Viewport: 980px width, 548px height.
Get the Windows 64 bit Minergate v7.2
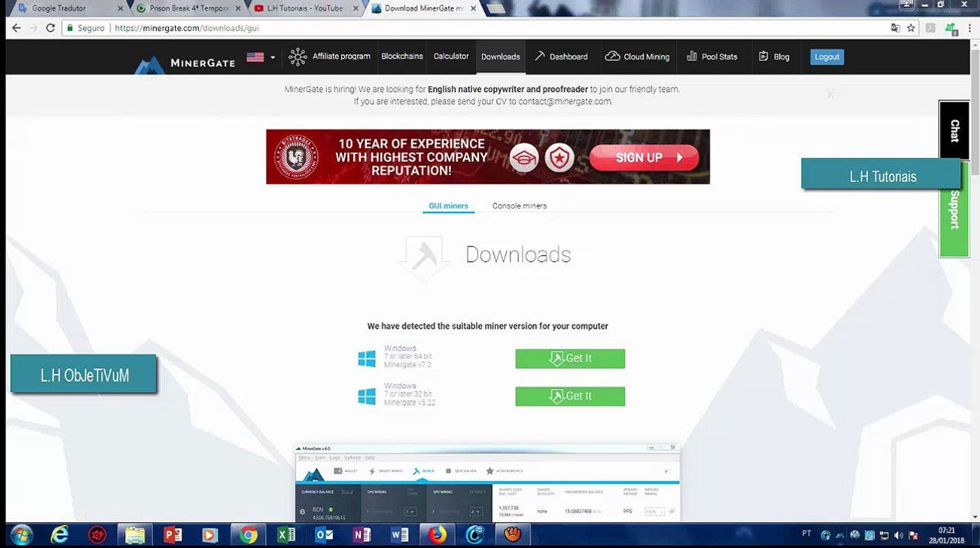pos(570,358)
